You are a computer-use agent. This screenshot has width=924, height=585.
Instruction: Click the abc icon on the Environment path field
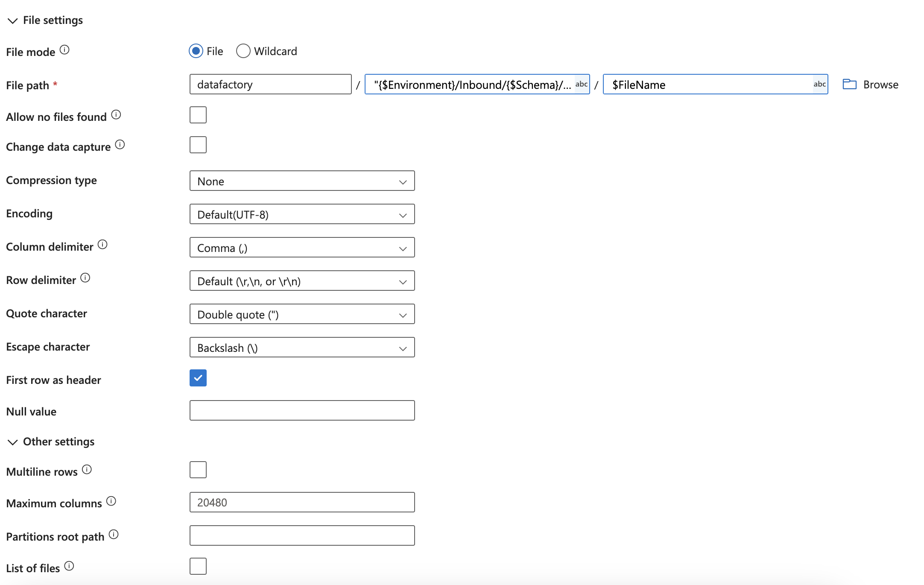coord(582,84)
